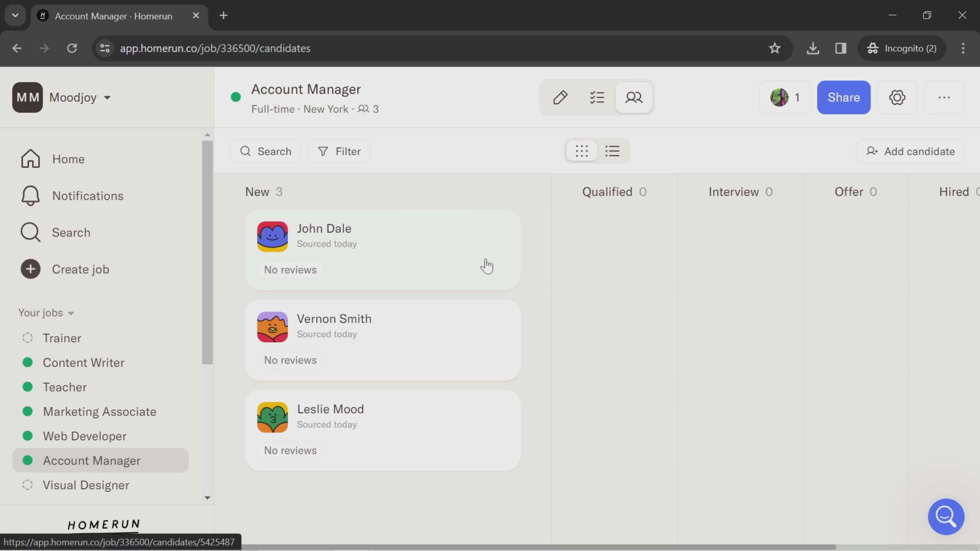The image size is (980, 551).
Task: Open job settings gear icon
Action: 897,97
